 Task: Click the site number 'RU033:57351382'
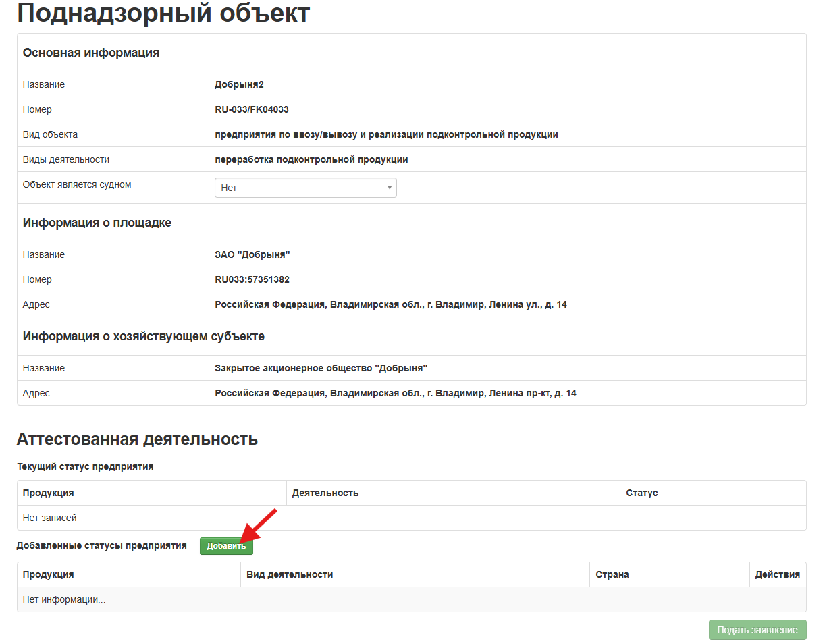click(252, 279)
